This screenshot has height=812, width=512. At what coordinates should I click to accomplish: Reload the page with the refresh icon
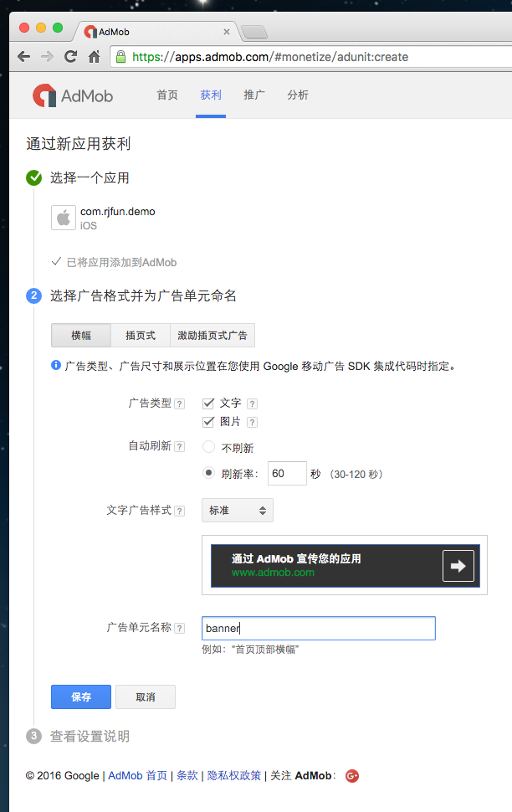(x=71, y=56)
